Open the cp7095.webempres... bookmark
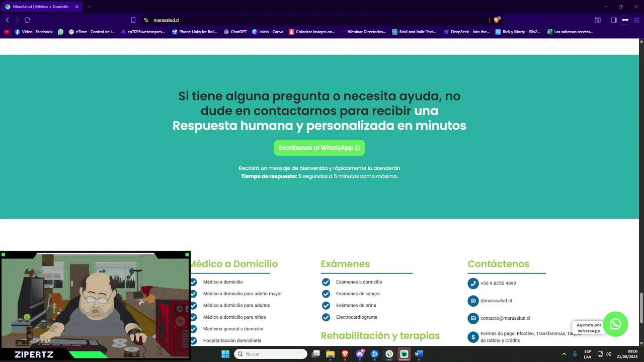Screen dimensions: 644x362 tap(143, 32)
